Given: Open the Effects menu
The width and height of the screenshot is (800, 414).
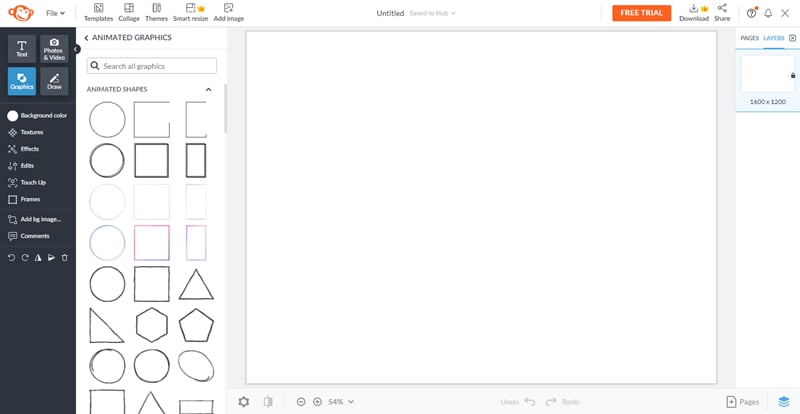Looking at the screenshot, I should pyautogui.click(x=23, y=149).
